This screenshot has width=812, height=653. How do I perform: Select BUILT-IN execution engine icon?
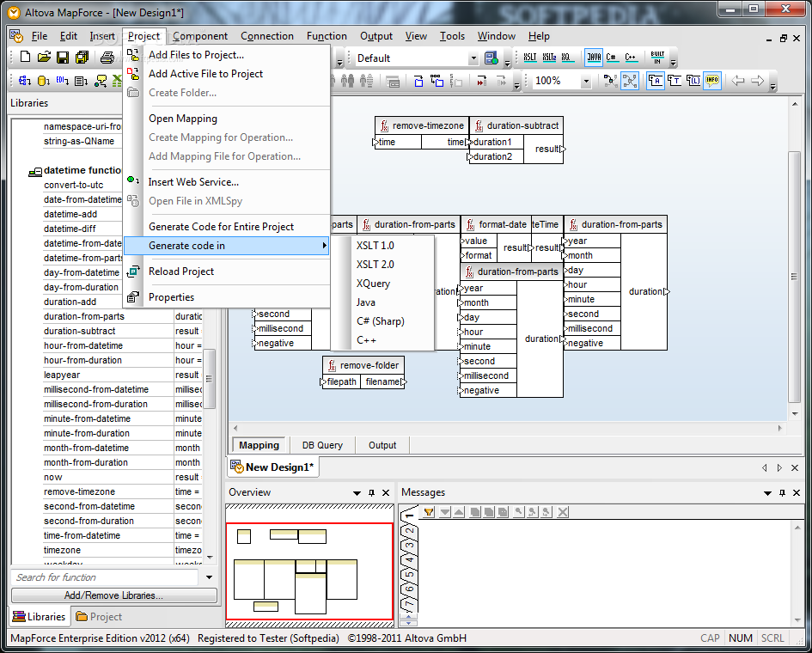coord(657,57)
